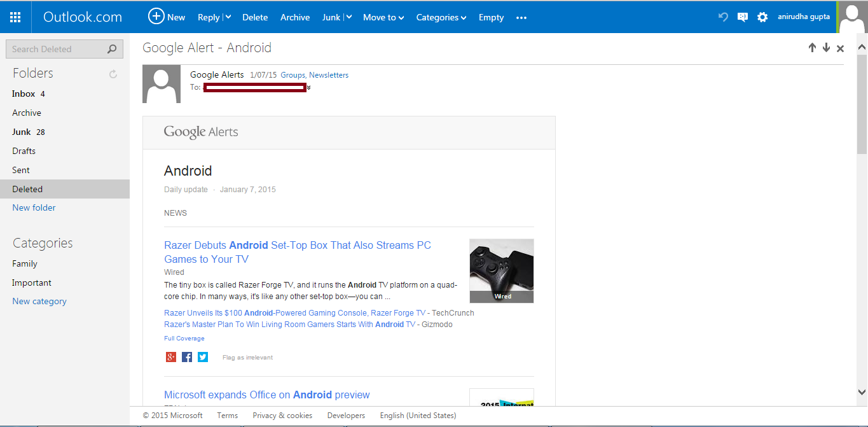Click the Terms footer link
This screenshot has height=427, width=868.
pos(227,415)
